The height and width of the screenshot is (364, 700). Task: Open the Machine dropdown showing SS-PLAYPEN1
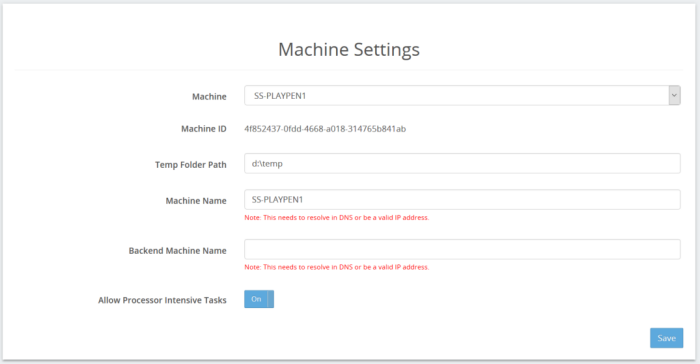(x=462, y=96)
